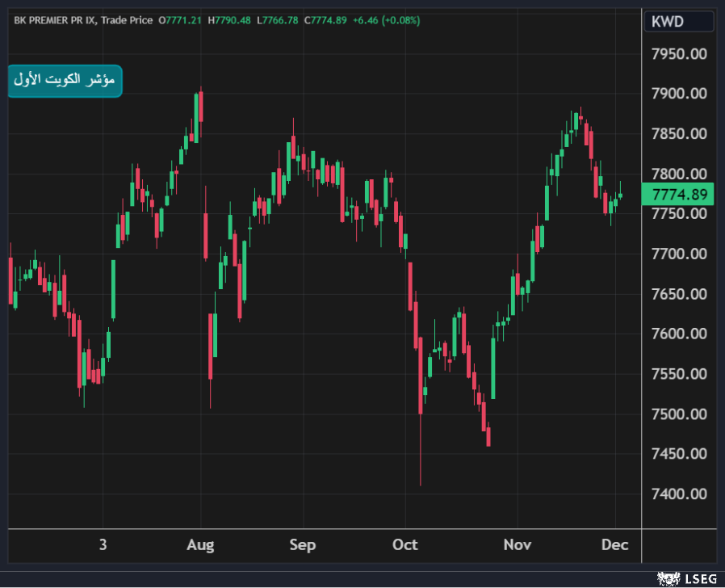This screenshot has height=588, width=725.
Task: Click the Trade Price label in header
Action: [127, 20]
